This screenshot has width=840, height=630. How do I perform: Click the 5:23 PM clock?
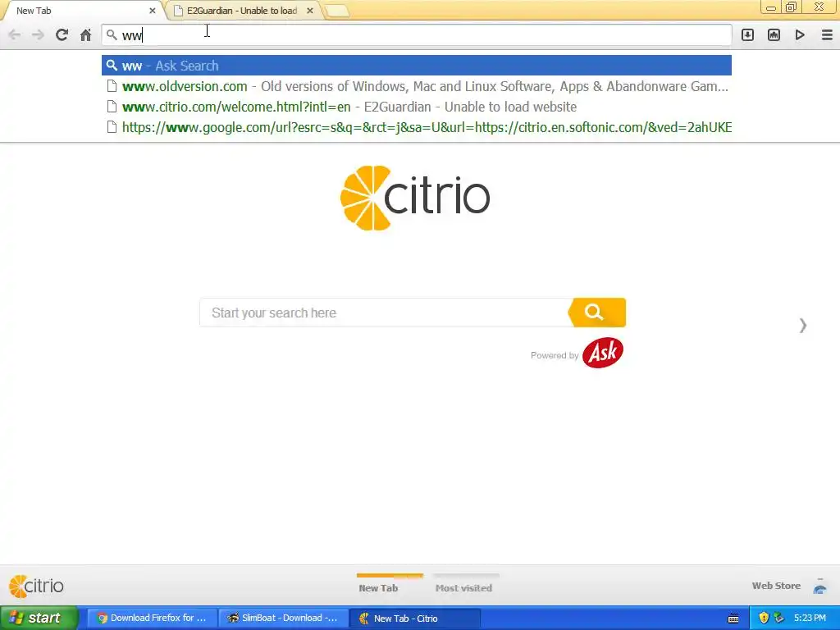click(810, 618)
